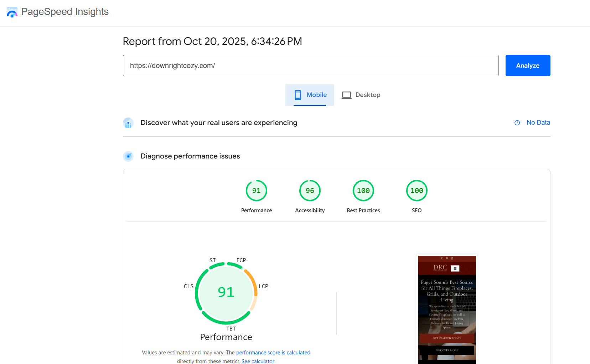Select the Accessibility score gauge of 96
This screenshot has height=364, width=590.
pos(310,191)
